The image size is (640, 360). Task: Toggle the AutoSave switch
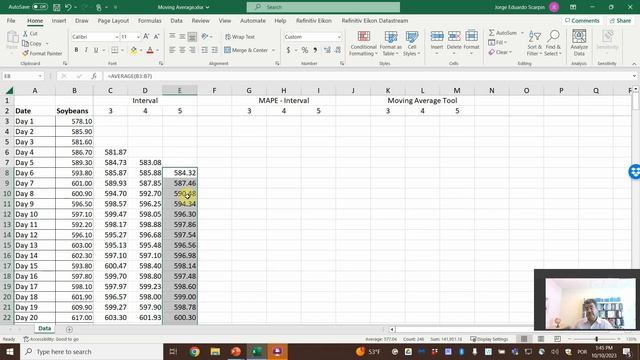coord(40,7)
